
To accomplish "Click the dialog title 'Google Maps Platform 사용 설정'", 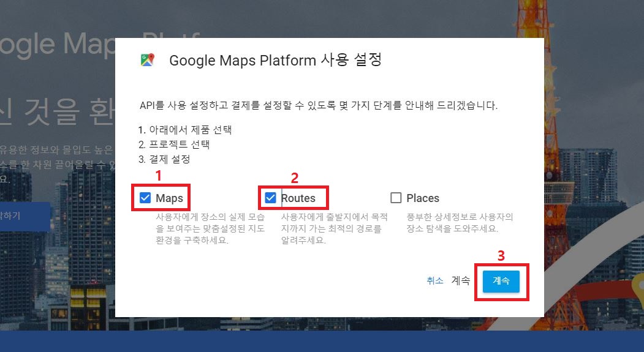I will point(276,60).
